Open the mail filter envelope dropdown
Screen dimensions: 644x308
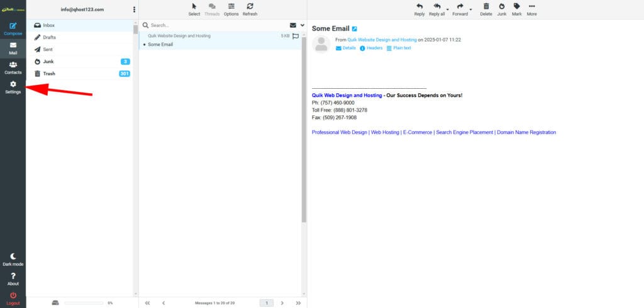pos(294,25)
